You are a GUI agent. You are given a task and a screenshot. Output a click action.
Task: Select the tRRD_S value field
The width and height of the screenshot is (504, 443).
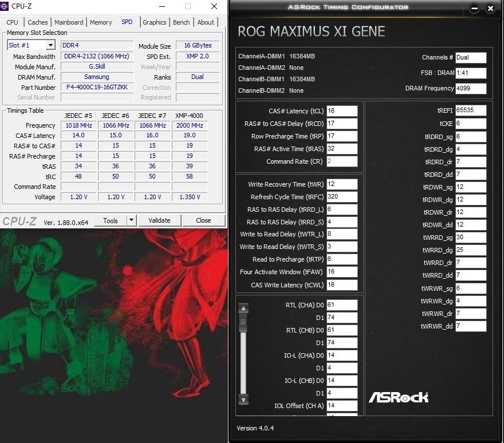point(342,221)
